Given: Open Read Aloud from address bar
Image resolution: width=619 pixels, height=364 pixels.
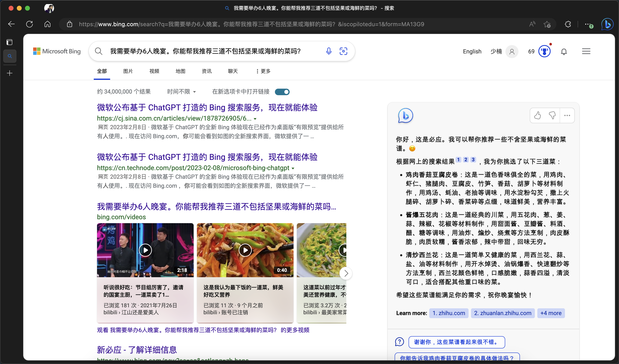Looking at the screenshot, I should pos(532,24).
